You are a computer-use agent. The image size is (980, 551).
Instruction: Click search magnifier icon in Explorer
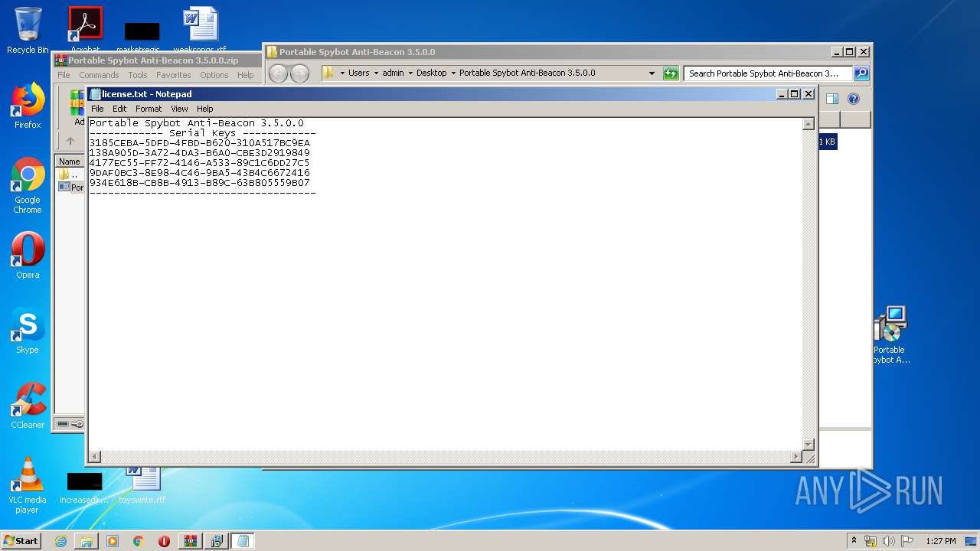pos(861,73)
